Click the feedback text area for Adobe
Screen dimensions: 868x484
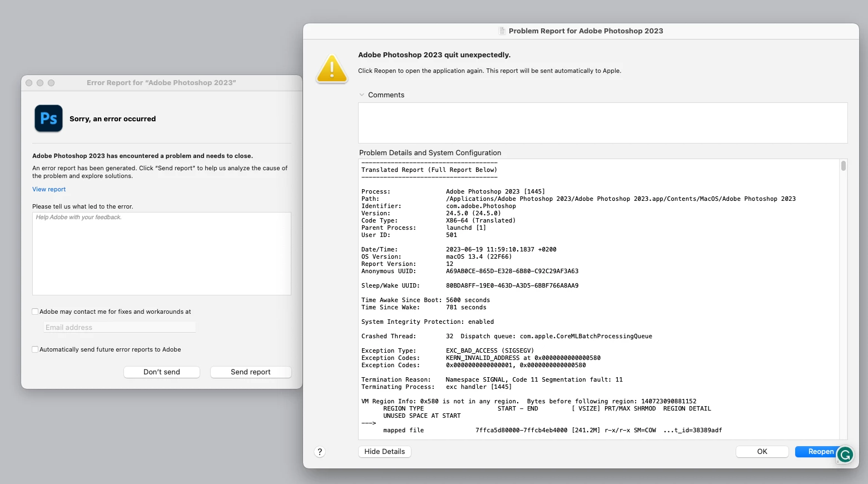[162, 254]
